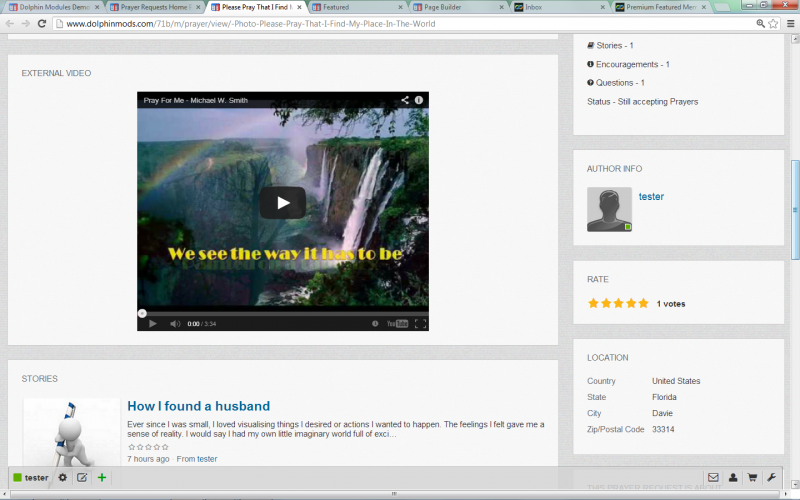
Task: Open the friends person icon in bottom toolbar
Action: [x=733, y=478]
